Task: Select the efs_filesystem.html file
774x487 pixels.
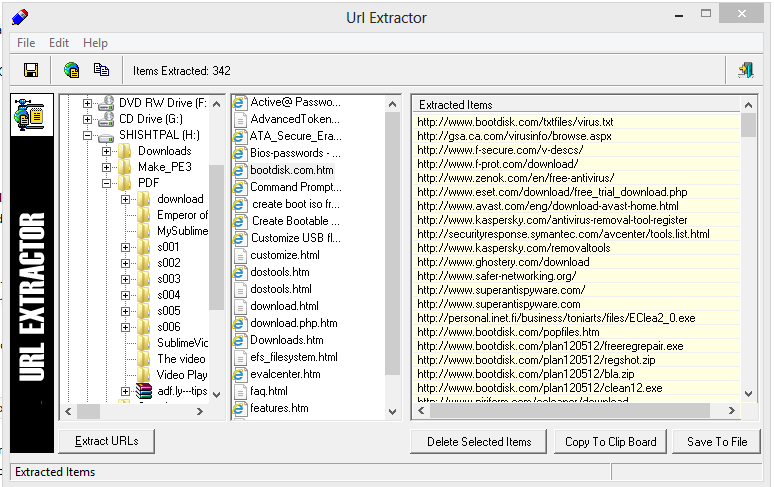Action: coord(294,357)
